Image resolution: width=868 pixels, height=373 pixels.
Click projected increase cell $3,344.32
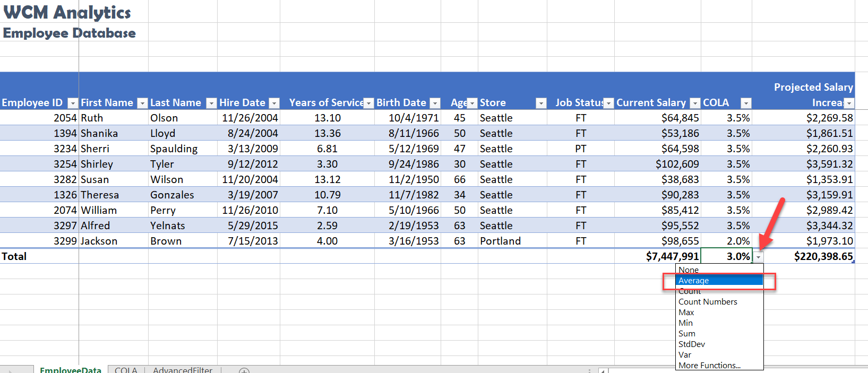click(803, 225)
